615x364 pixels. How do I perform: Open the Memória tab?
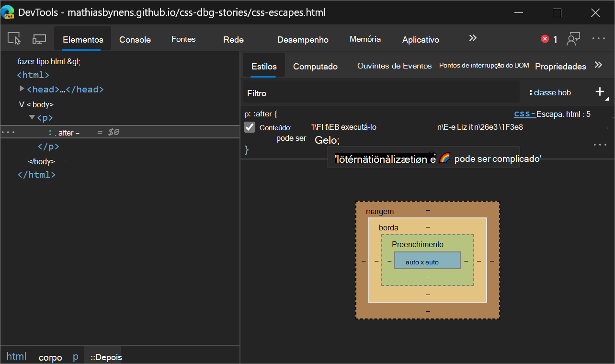pyautogui.click(x=365, y=39)
